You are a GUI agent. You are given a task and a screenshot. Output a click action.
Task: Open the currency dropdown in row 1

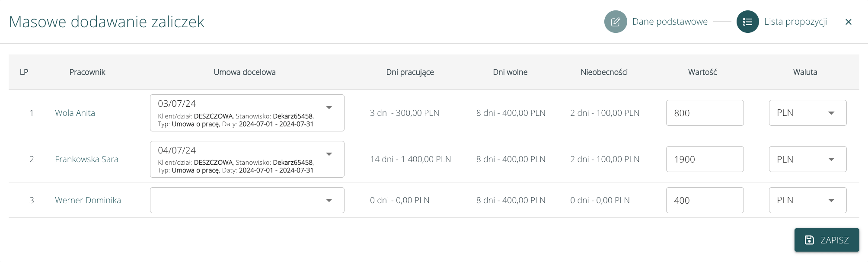click(x=807, y=113)
